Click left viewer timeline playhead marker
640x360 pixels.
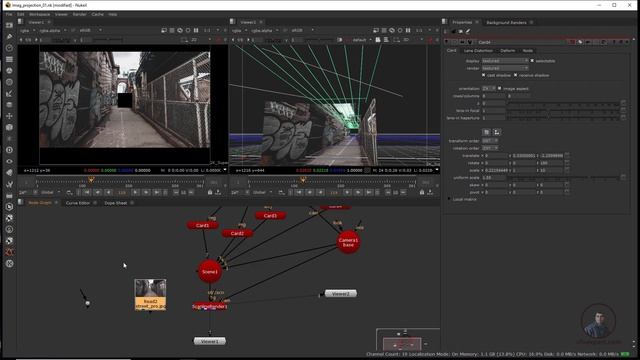[x=91, y=180]
